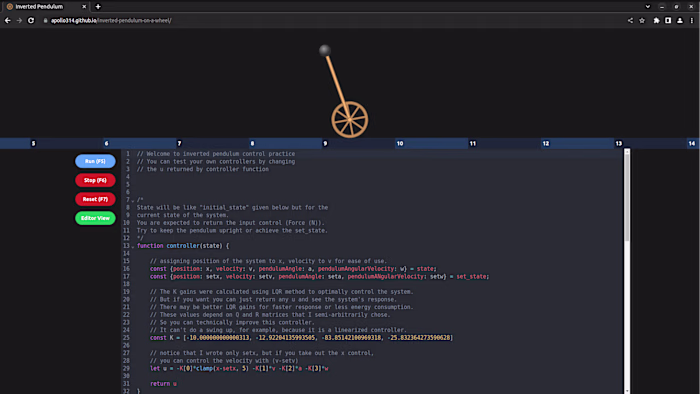Viewport: 700px width, 394px height.
Task: Click track marker 13
Action: pyautogui.click(x=619, y=143)
